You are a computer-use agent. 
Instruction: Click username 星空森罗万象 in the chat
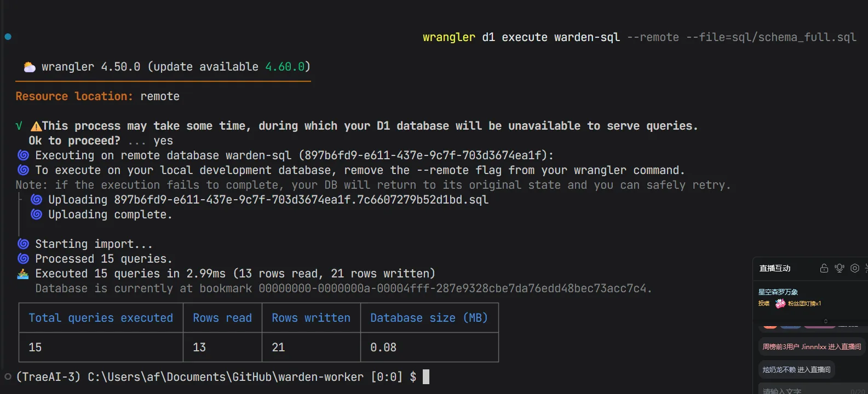click(778, 292)
